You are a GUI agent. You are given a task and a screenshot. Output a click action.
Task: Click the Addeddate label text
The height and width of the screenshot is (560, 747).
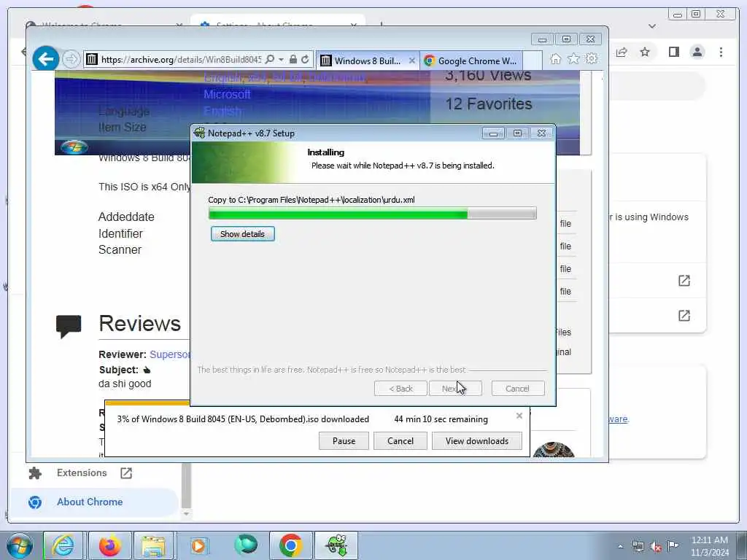click(x=126, y=217)
